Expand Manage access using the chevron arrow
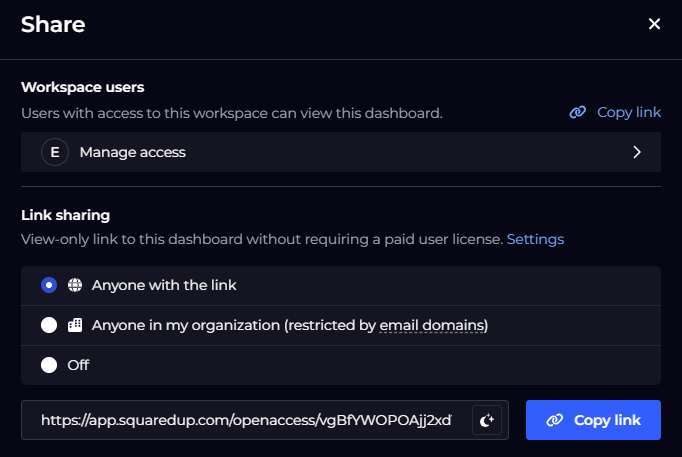 (637, 152)
